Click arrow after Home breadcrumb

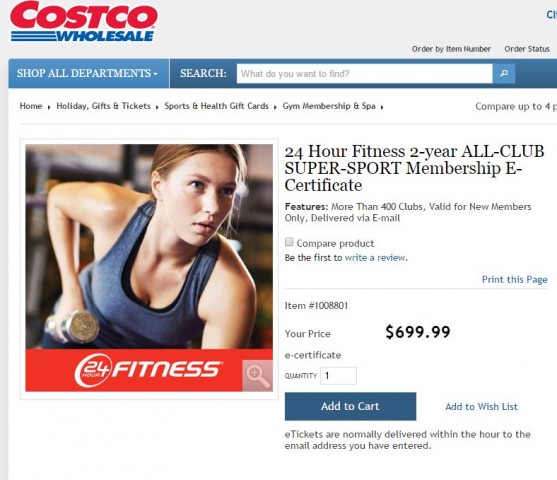point(49,107)
